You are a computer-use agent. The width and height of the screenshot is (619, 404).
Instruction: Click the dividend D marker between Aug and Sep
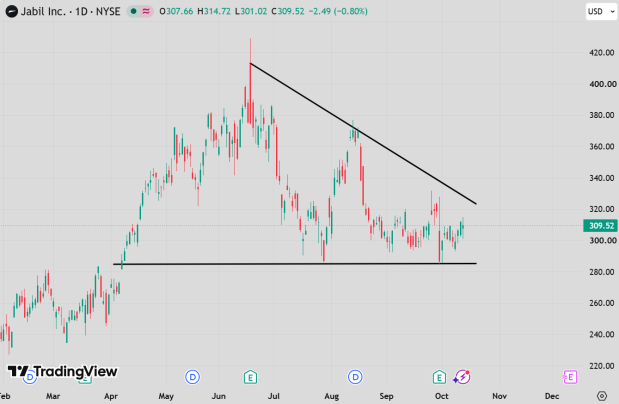pyautogui.click(x=355, y=377)
